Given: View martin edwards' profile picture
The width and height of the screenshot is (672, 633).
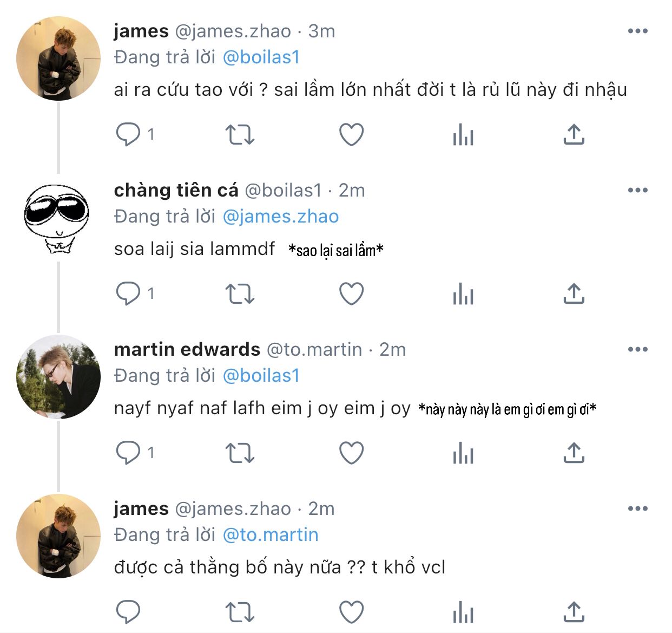Looking at the screenshot, I should click(x=58, y=377).
